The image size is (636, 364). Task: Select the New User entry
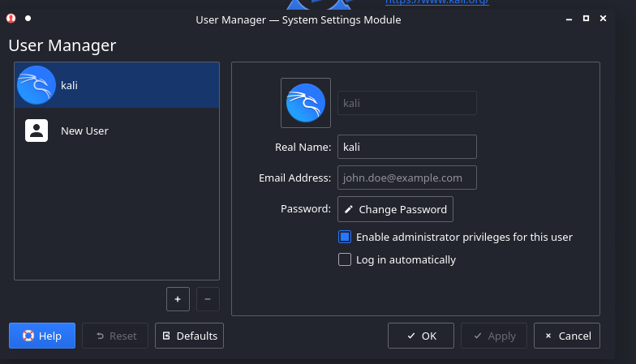pos(117,131)
